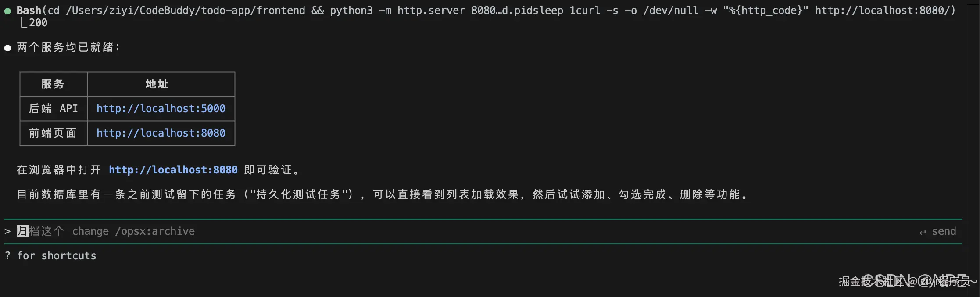Click the 后端 API table cell

click(54, 109)
